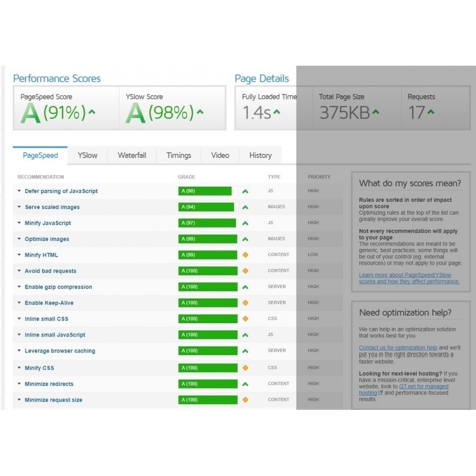Switch to the YSlow tab
Screen dimensions: 476x476
coord(88,156)
